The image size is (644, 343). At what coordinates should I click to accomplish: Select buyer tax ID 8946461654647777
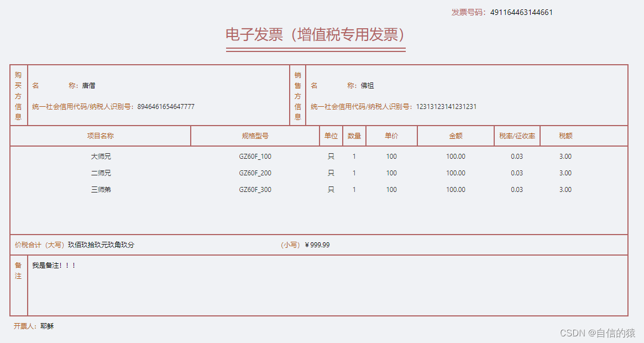pyautogui.click(x=166, y=107)
